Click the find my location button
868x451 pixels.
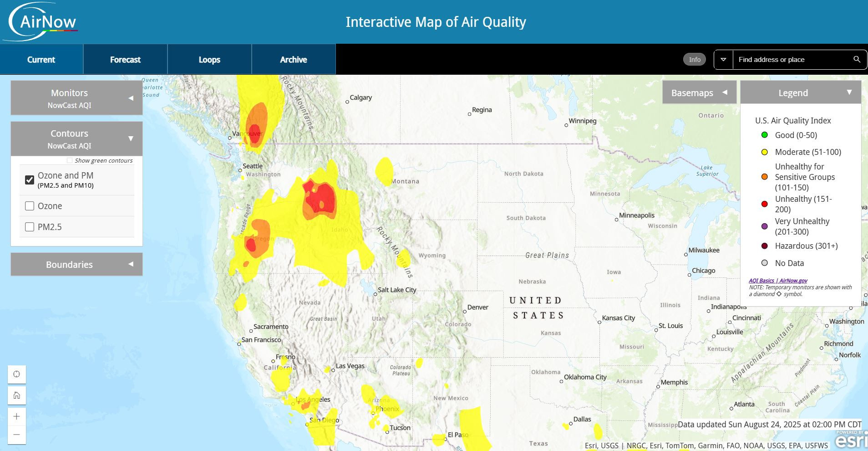coord(17,374)
